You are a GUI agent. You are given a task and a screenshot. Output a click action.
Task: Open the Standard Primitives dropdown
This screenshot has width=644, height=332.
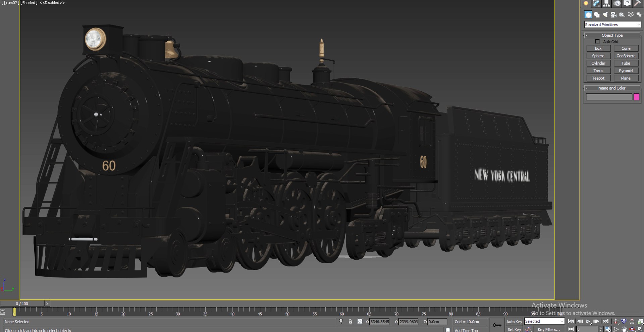612,25
